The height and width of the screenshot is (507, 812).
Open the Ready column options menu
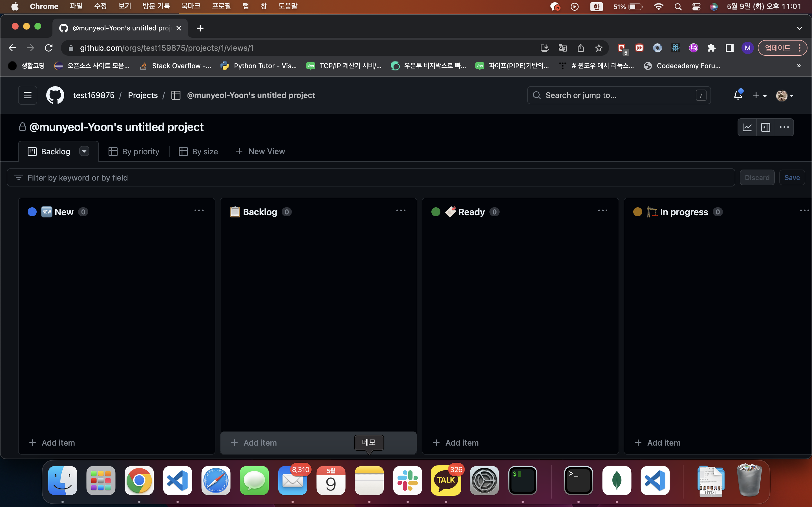point(603,211)
